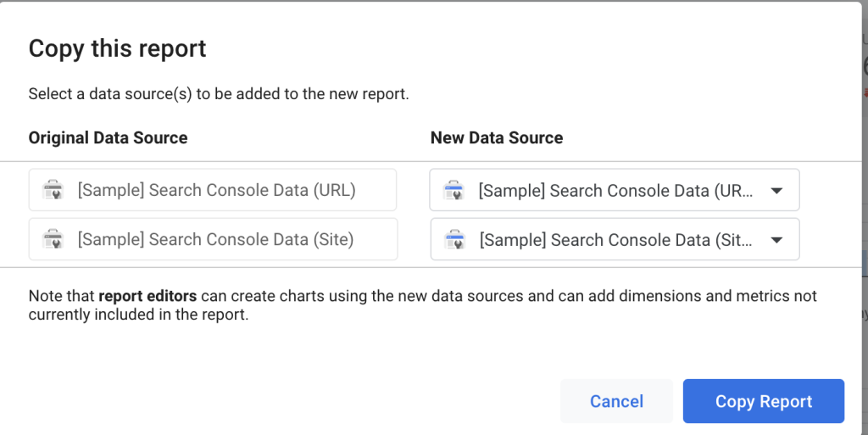
Task: Open the new data source selector labeled Search Console Data (Sit...
Action: coord(615,240)
